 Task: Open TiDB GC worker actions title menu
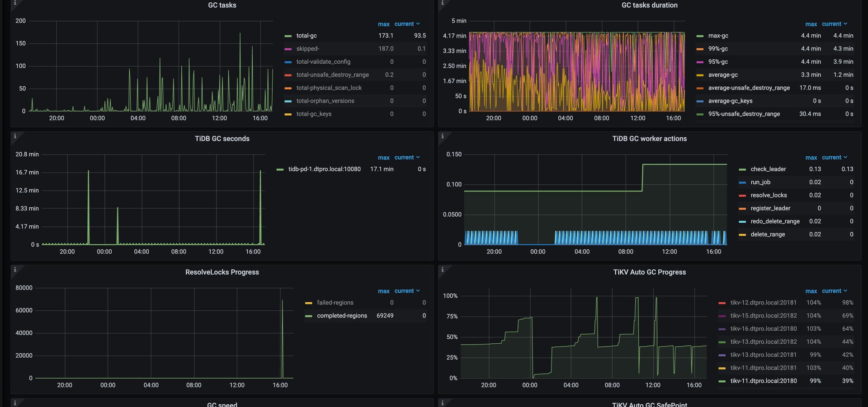tap(649, 139)
